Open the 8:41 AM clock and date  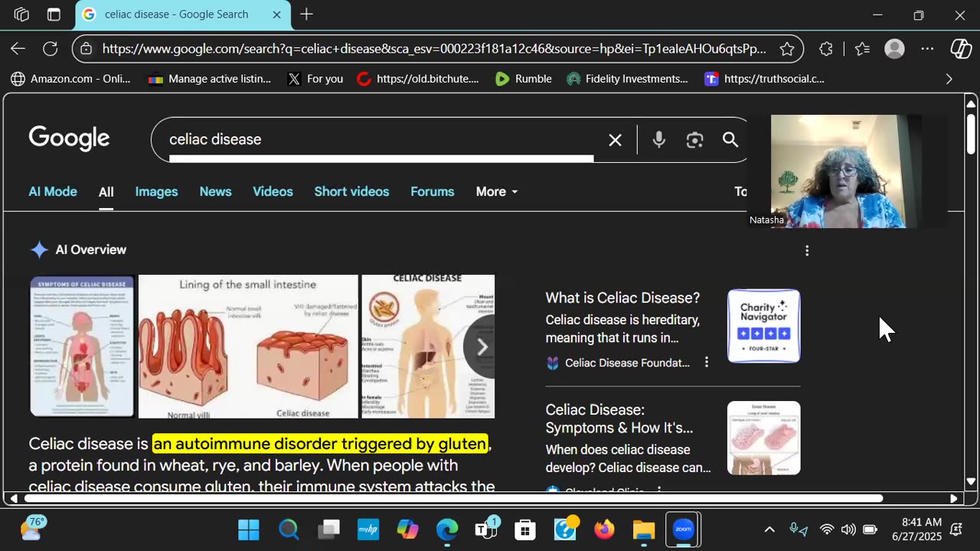coord(916,530)
